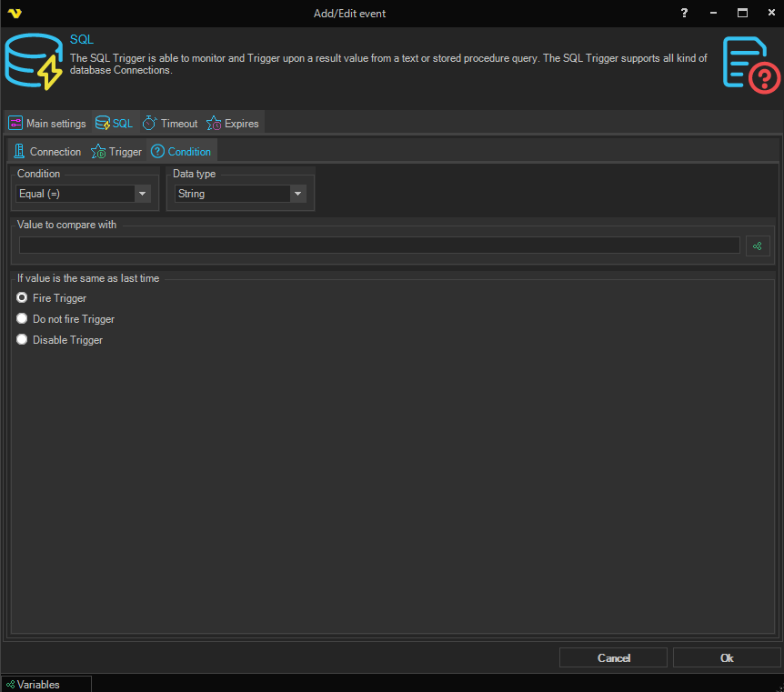Confirm with the Ok button

pos(726,657)
